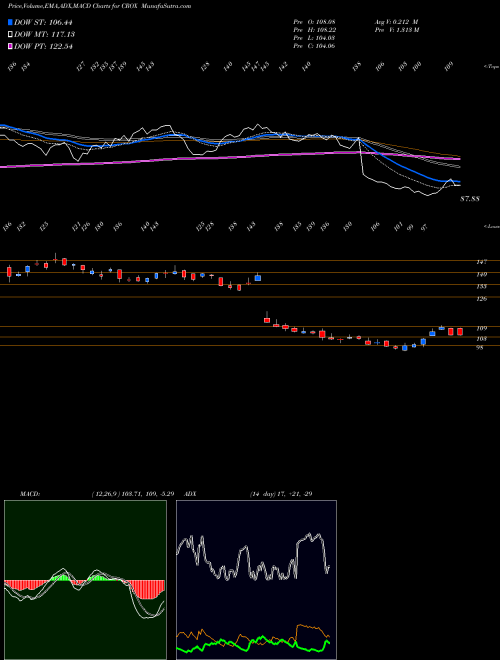500x660 pixels.
Task: Click the 'Pre H: 108.22' value
Action: [314, 30]
